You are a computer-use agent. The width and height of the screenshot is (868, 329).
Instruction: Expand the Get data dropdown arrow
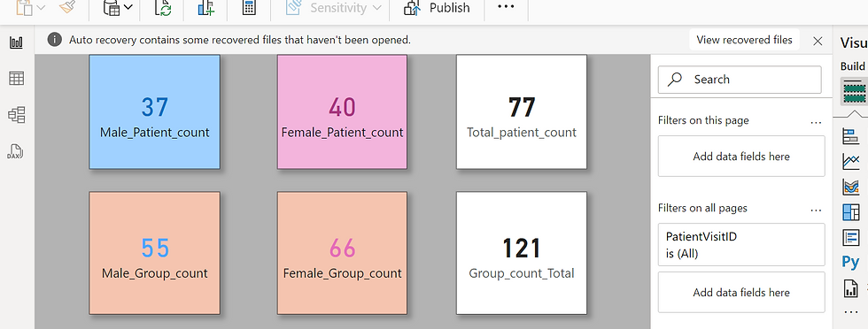click(128, 7)
